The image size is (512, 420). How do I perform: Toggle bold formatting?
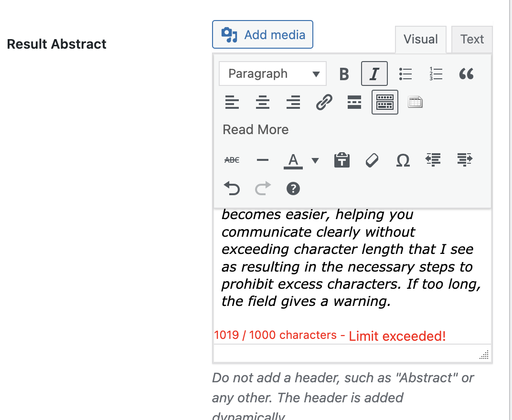tap(344, 74)
